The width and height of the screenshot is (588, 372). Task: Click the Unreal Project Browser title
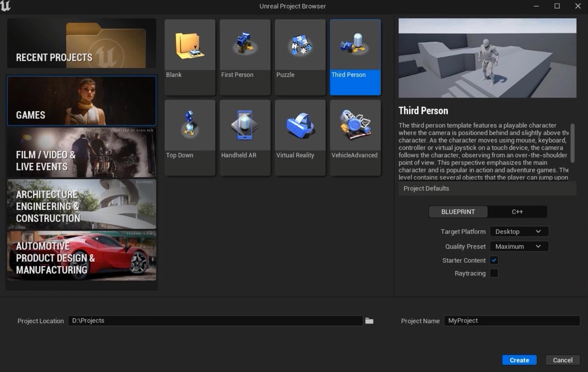[293, 6]
